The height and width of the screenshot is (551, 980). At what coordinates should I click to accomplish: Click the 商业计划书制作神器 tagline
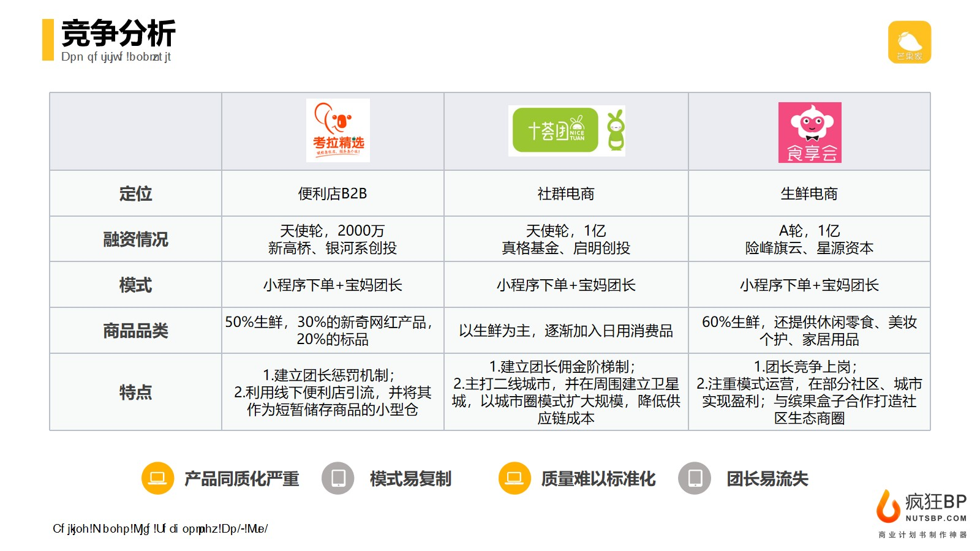(x=922, y=534)
